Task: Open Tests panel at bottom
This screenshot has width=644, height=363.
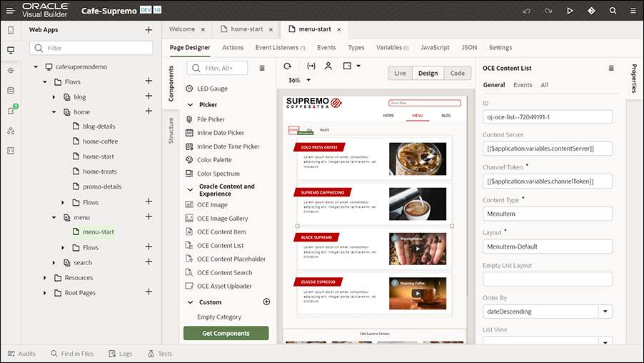Action: point(160,354)
